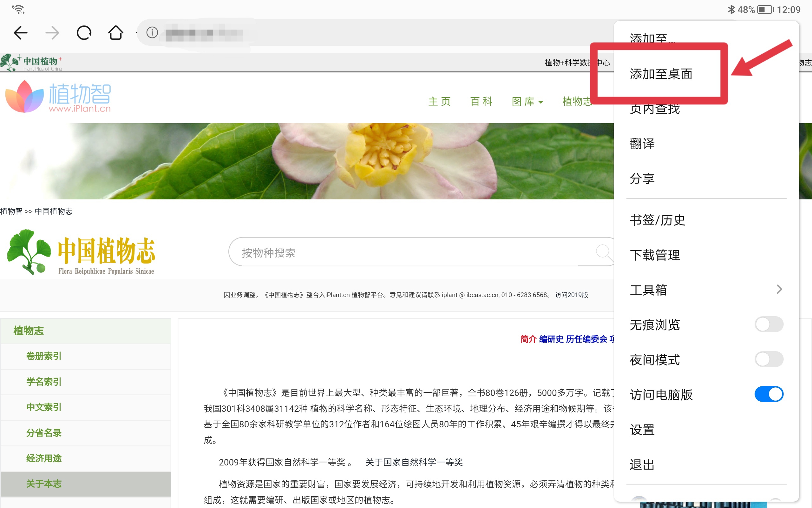Open 卷册索引 sidebar link
This screenshot has height=508, width=812.
(44, 356)
